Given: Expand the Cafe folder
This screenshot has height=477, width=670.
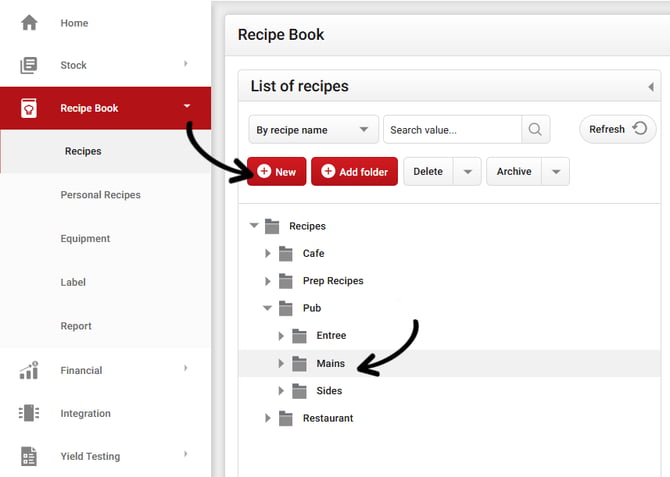Looking at the screenshot, I should 268,254.
